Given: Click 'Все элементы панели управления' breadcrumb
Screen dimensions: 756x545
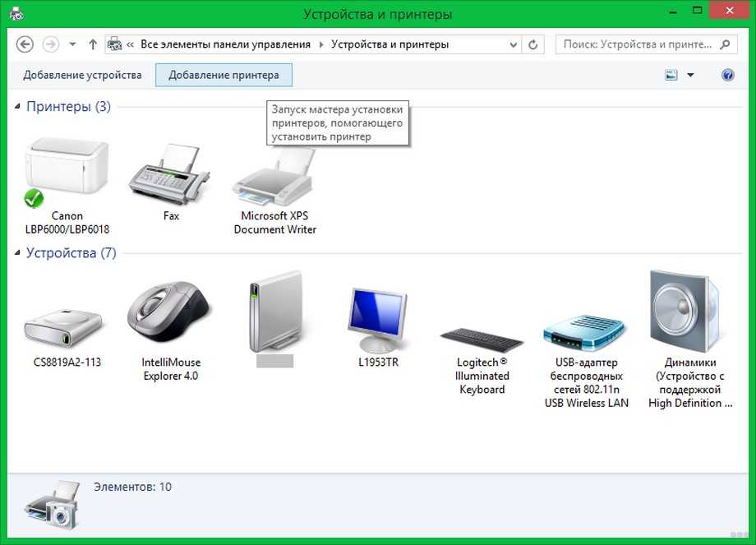Looking at the screenshot, I should click(225, 44).
